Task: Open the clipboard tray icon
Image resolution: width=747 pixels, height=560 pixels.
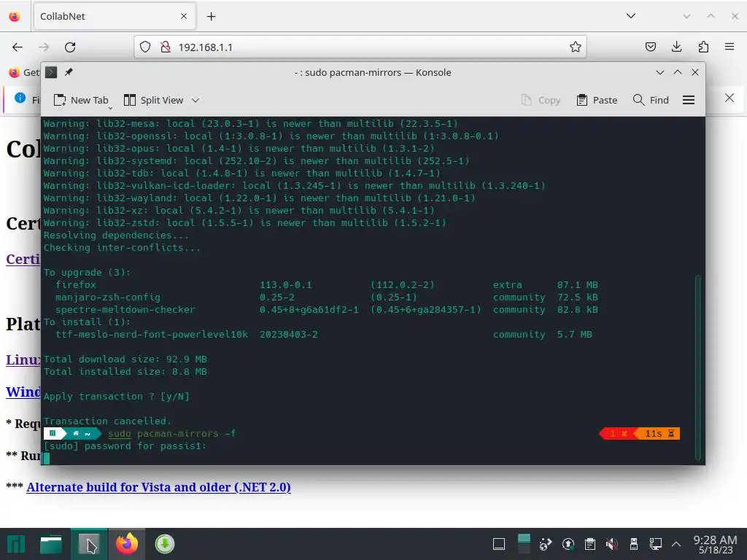Action: [589, 544]
